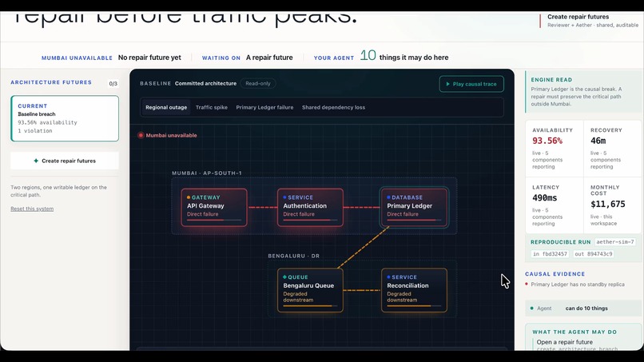Screen dimensions: 644x362
Task: Click the $11,675 monthly cost value
Action: click(608, 205)
